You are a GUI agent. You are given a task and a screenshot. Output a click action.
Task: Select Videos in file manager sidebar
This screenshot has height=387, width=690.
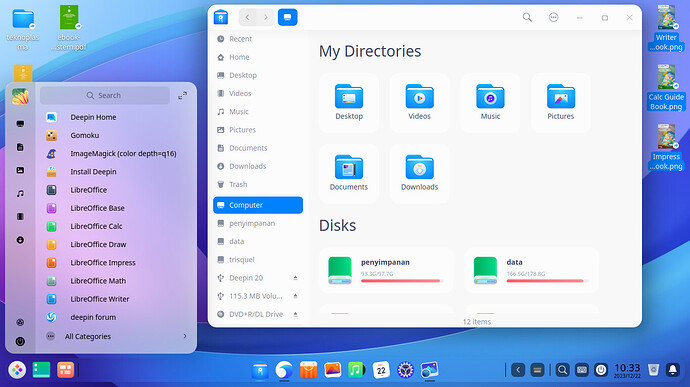[x=258, y=93]
